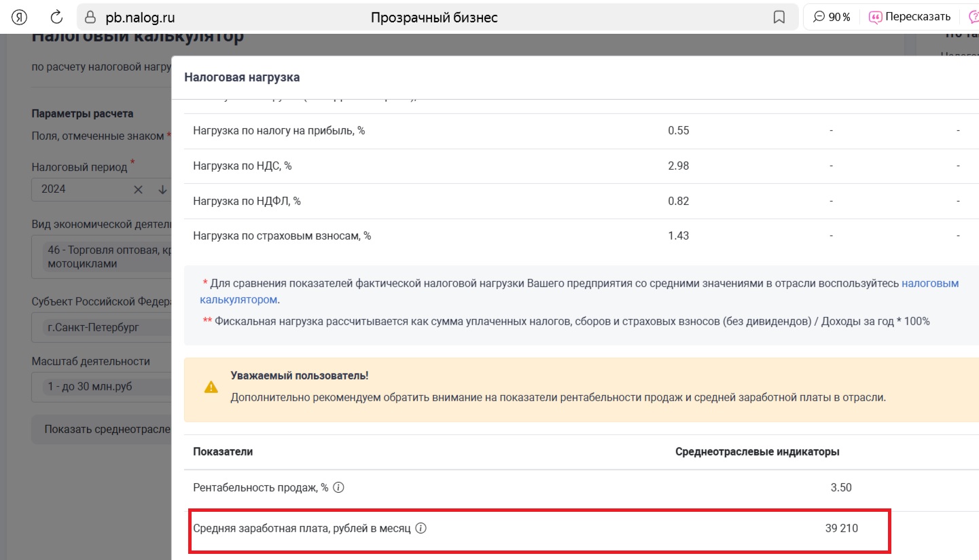Click info icon next to Рентабельность продаж
Viewport: 979px width, 560px height.
tap(338, 487)
